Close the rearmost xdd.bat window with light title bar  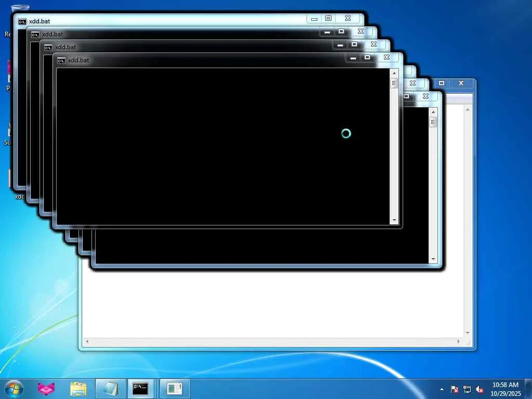(x=348, y=18)
